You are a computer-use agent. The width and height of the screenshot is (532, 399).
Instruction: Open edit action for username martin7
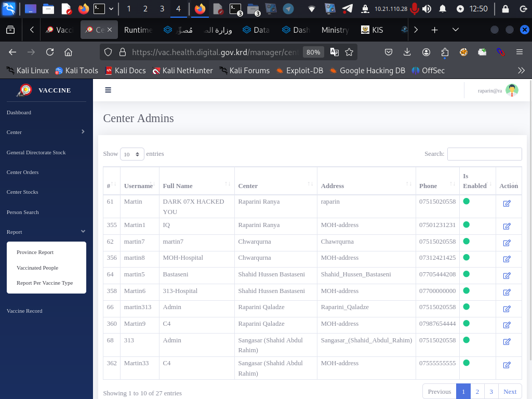[x=507, y=243]
